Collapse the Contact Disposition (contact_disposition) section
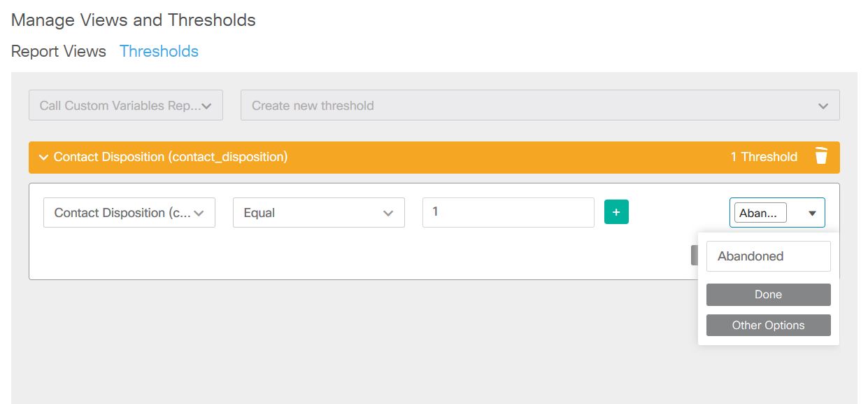This screenshot has height=404, width=868. 43,157
